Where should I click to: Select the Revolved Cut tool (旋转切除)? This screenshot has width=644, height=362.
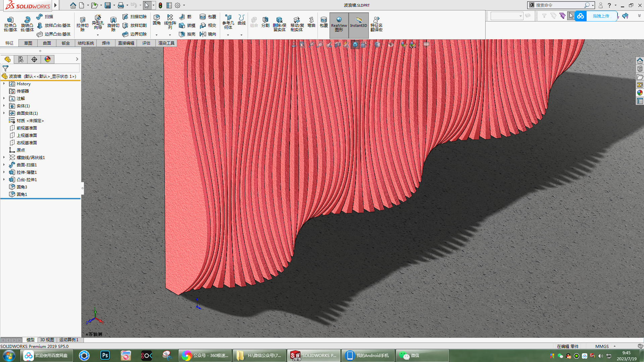113,24
